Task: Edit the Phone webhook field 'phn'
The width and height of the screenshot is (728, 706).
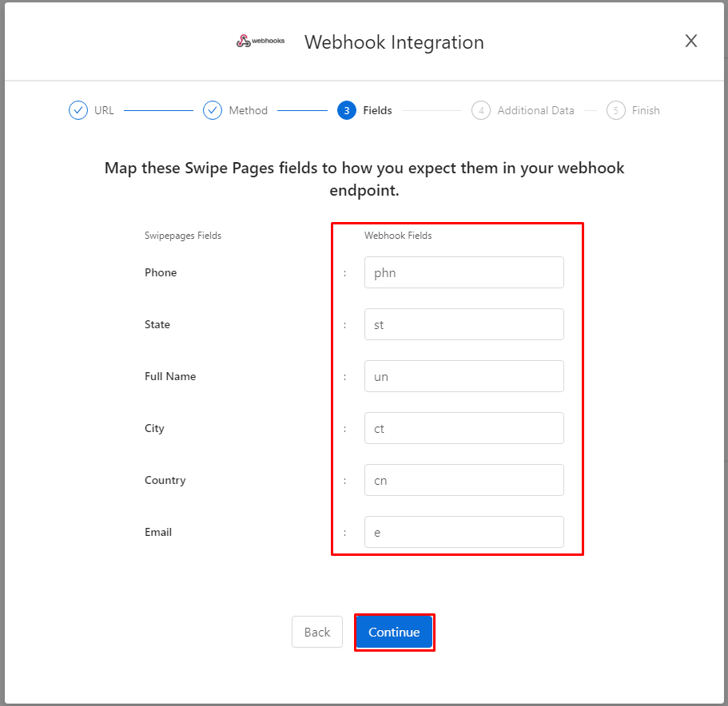Action: click(463, 272)
